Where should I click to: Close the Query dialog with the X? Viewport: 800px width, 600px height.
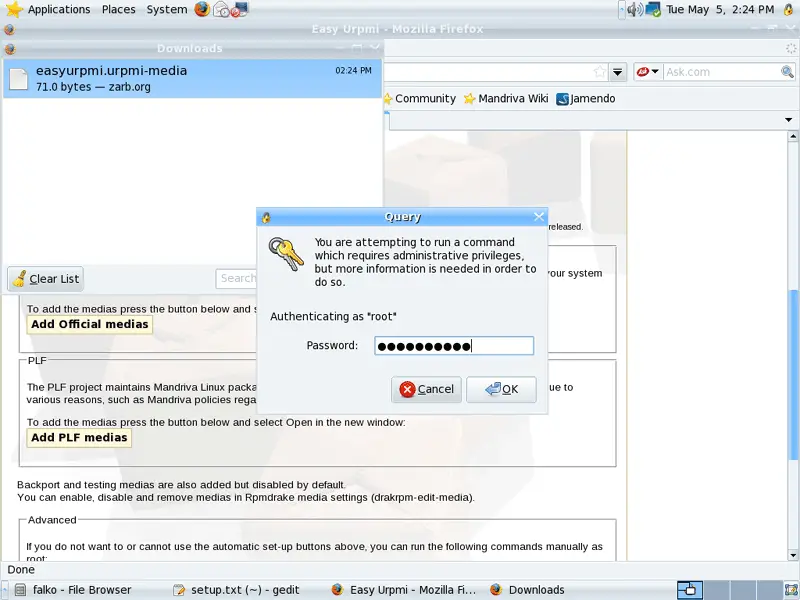[x=538, y=217]
